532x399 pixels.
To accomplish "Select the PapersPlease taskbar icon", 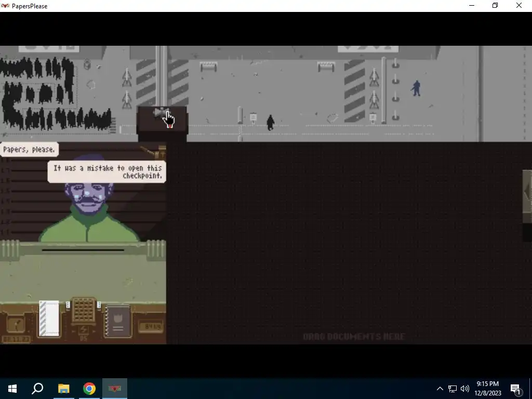I will point(115,389).
